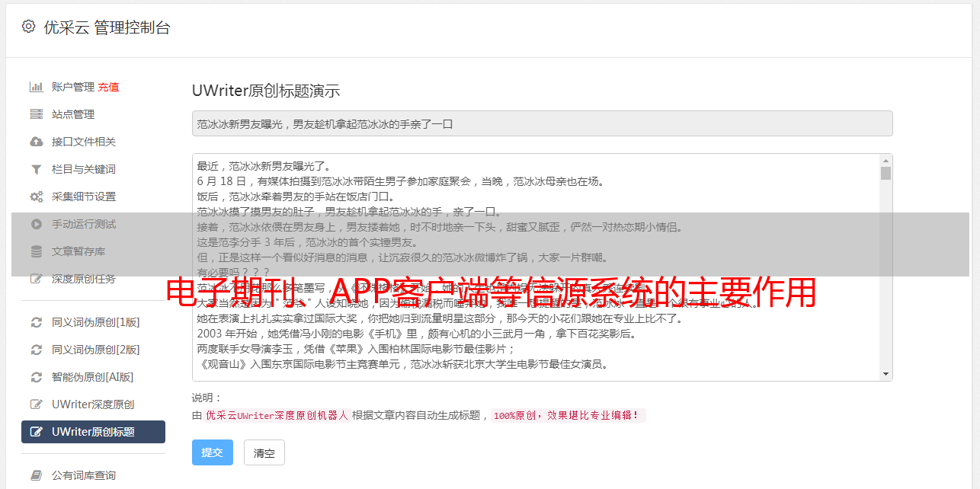Click the gear icon beside 优采云 管理控制台
980x489 pixels.
28,27
